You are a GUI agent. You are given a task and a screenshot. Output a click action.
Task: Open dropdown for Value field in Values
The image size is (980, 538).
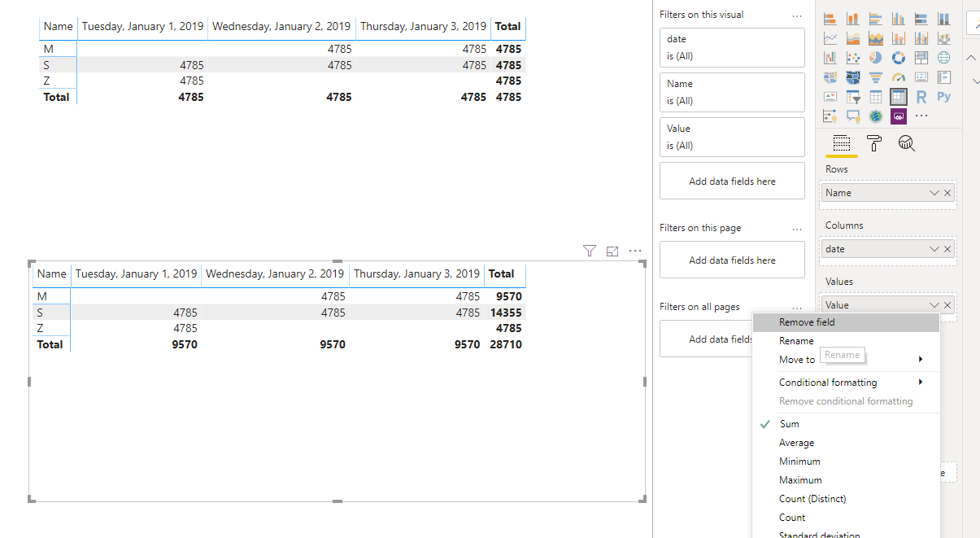934,305
